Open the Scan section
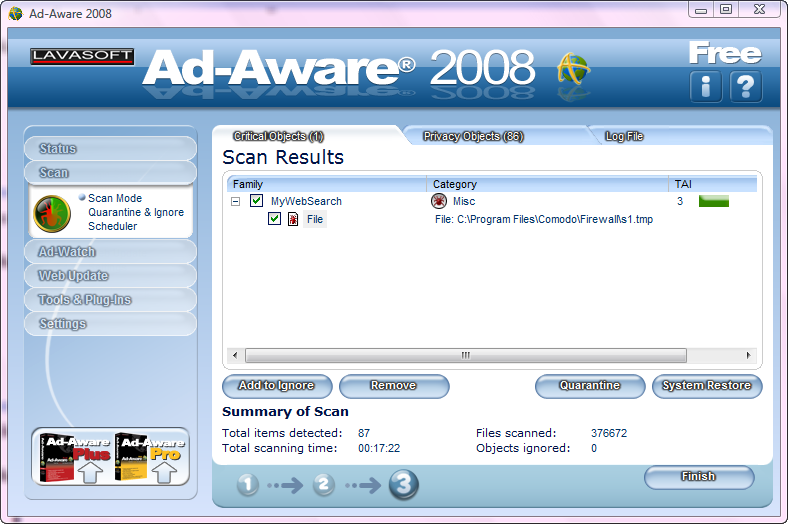This screenshot has width=788, height=524. (110, 172)
